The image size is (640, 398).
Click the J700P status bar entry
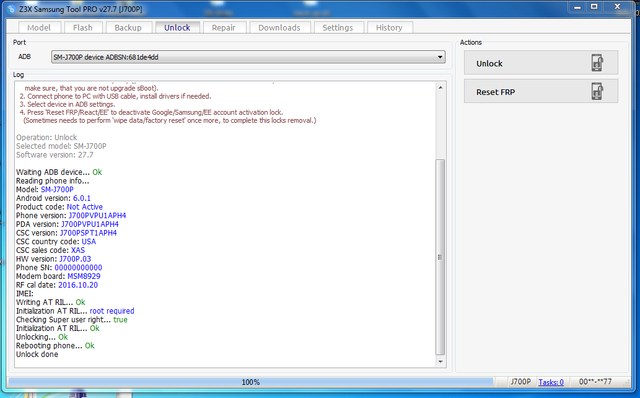click(x=520, y=382)
